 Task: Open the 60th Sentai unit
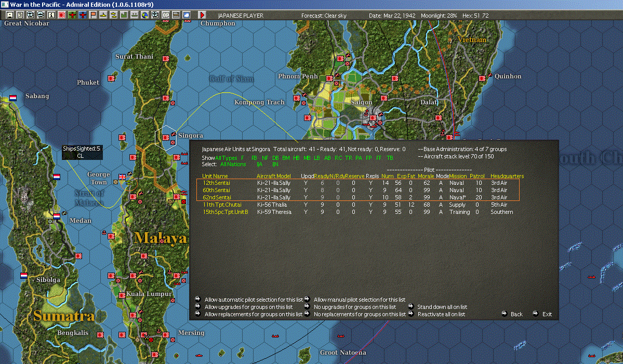pos(216,190)
